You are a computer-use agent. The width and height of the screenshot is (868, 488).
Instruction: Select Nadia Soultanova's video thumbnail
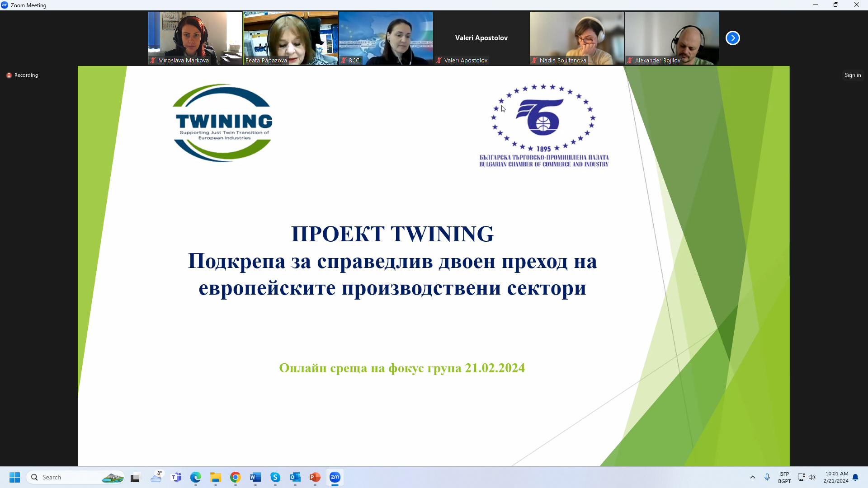click(x=577, y=38)
